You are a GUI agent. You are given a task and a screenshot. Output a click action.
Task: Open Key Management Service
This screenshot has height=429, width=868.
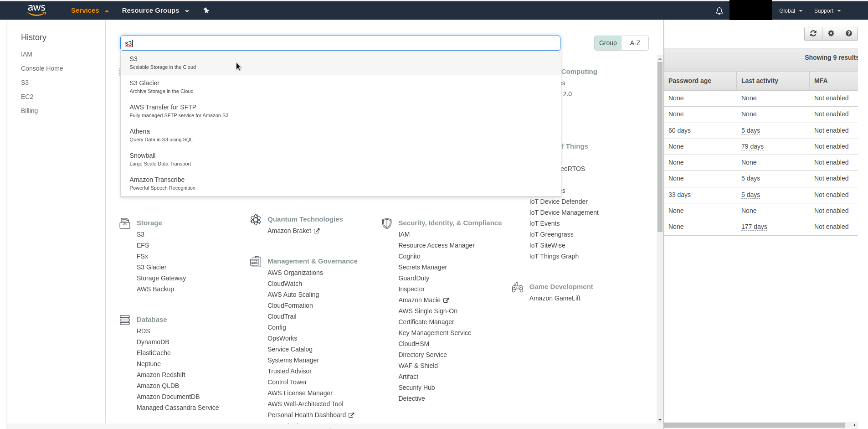click(x=435, y=333)
